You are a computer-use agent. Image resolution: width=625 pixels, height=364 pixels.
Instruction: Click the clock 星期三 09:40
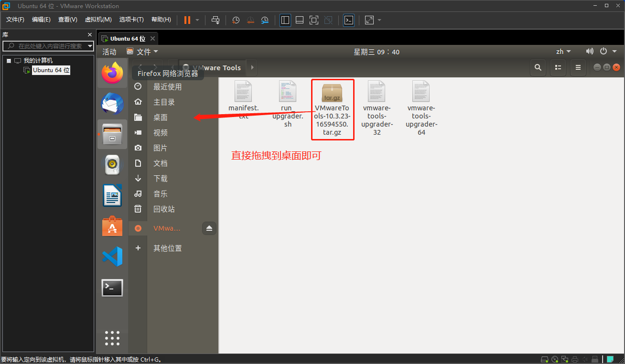(x=377, y=52)
